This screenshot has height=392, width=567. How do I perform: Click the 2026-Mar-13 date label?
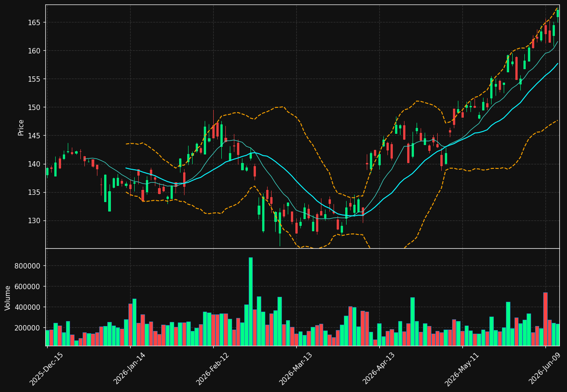coord(296,368)
